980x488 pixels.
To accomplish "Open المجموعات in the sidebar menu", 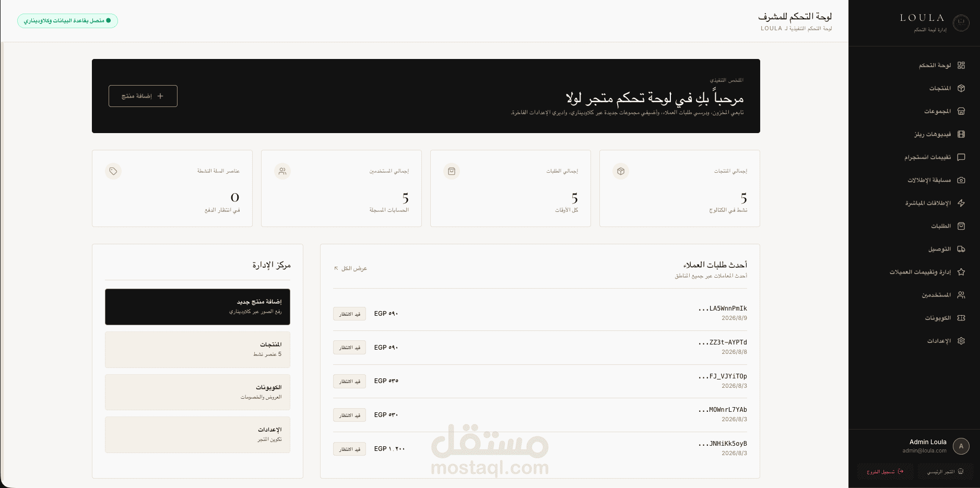I will point(914,111).
